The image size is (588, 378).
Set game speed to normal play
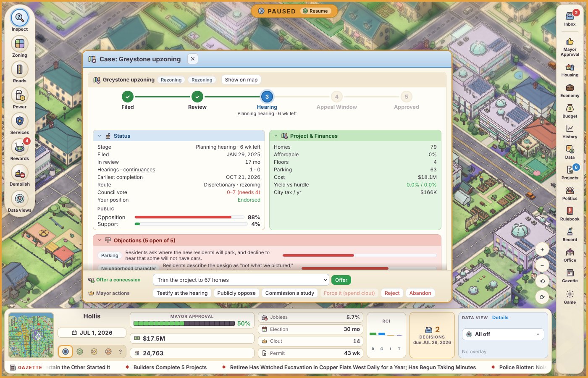80,352
